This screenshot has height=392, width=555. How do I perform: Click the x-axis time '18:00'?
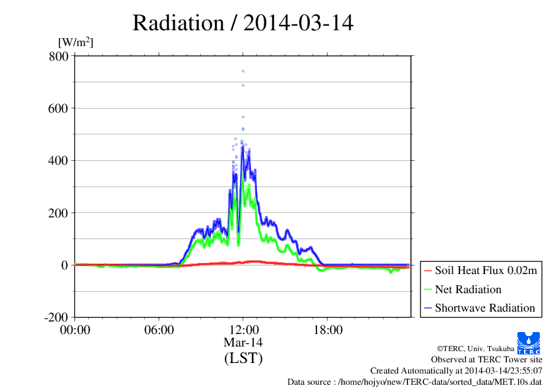328,330
